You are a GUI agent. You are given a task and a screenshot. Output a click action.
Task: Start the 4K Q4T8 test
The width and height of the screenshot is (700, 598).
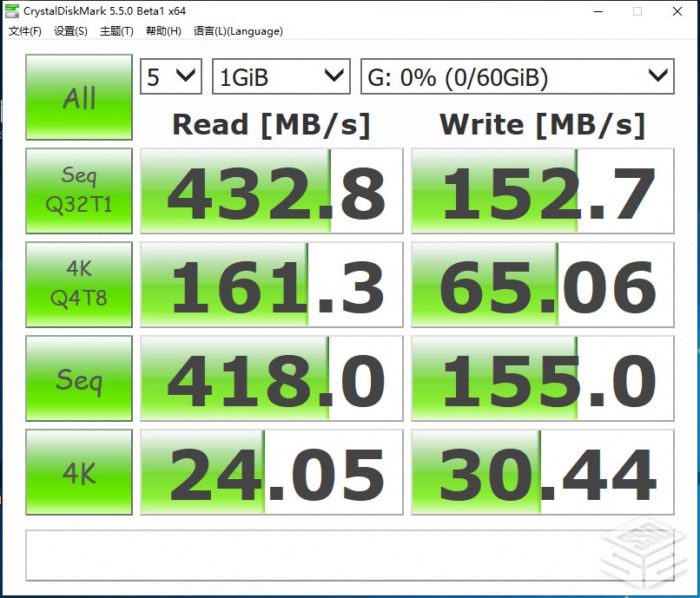(79, 285)
